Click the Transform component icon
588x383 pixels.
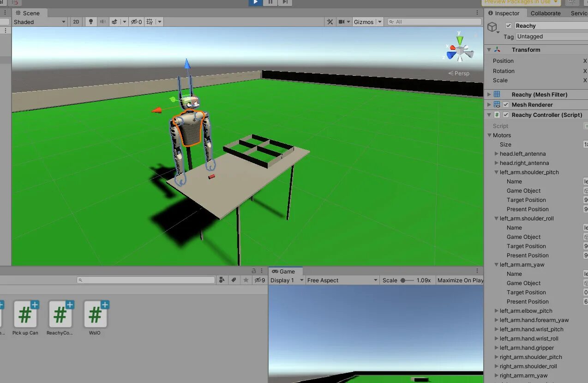(497, 49)
